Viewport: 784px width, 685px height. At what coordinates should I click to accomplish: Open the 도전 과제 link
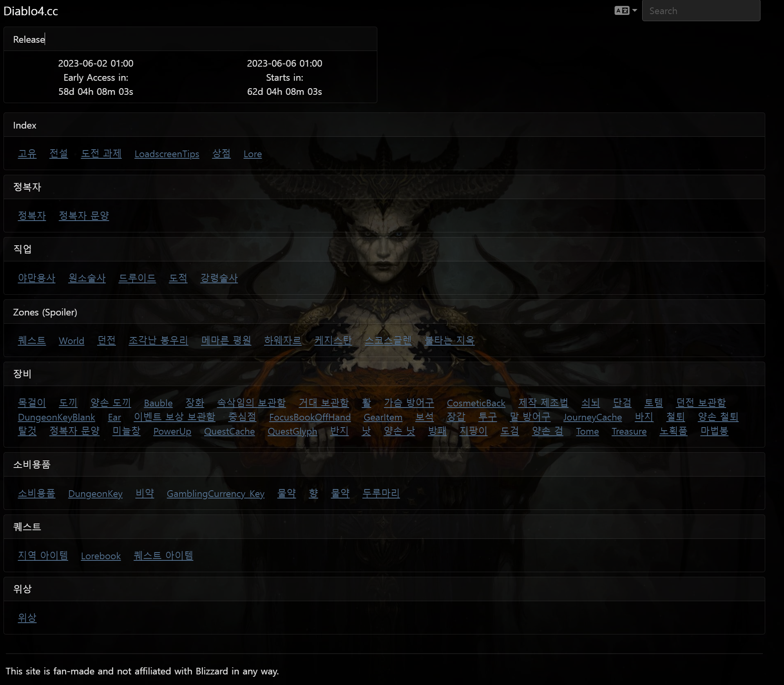coord(101,154)
